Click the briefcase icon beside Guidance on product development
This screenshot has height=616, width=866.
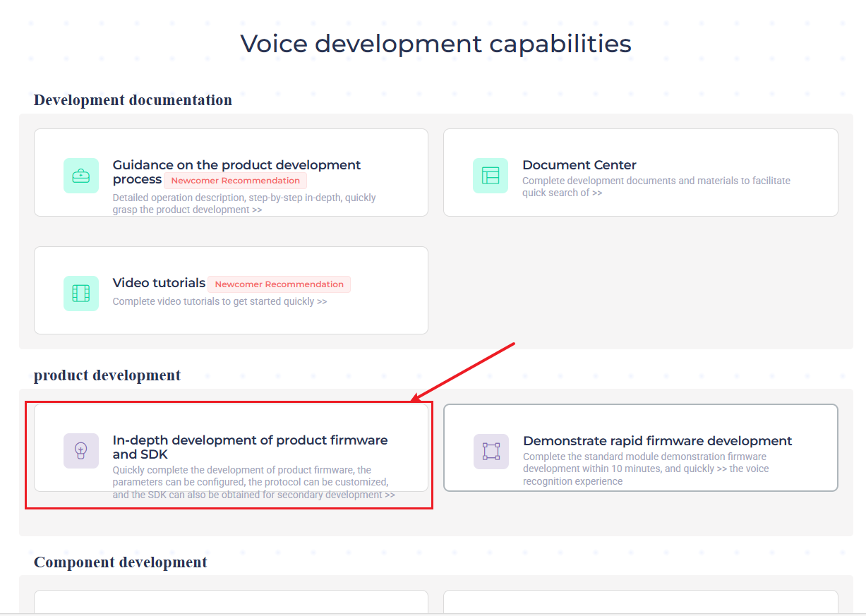coord(81,176)
